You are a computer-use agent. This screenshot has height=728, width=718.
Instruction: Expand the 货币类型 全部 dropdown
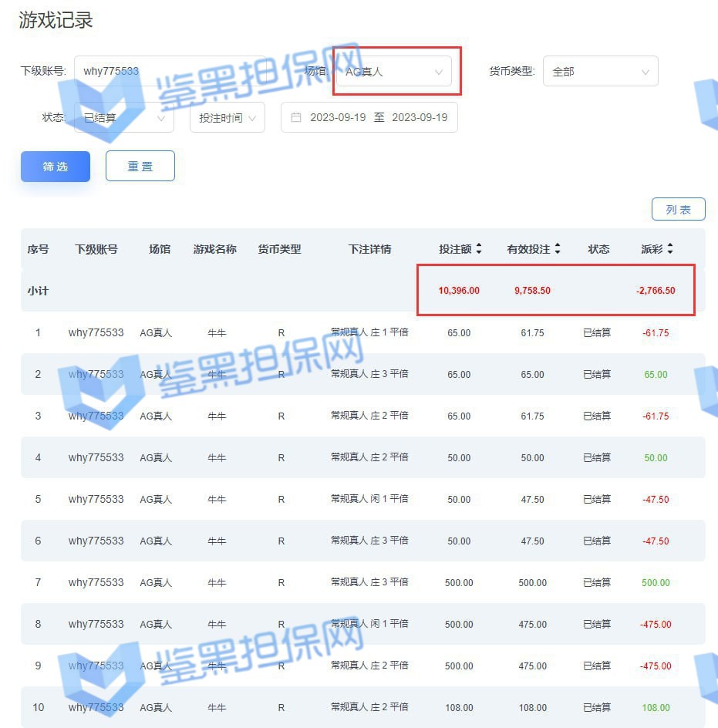pyautogui.click(x=600, y=72)
